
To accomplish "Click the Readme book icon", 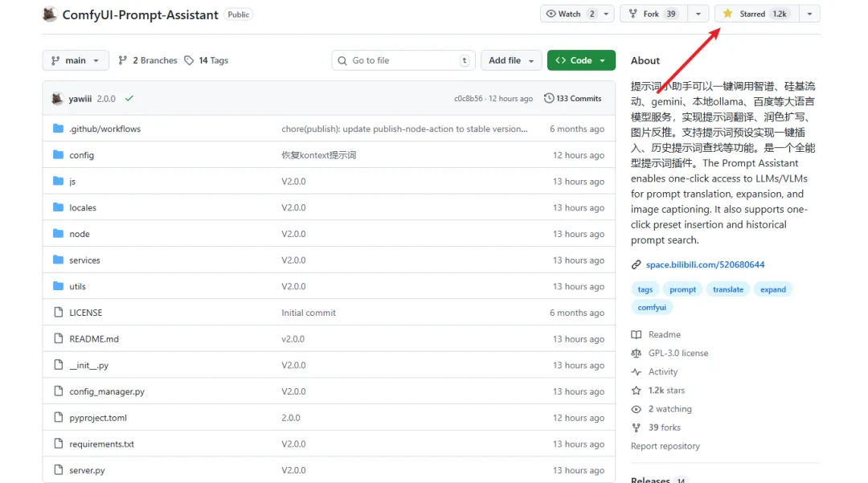I will [x=636, y=335].
